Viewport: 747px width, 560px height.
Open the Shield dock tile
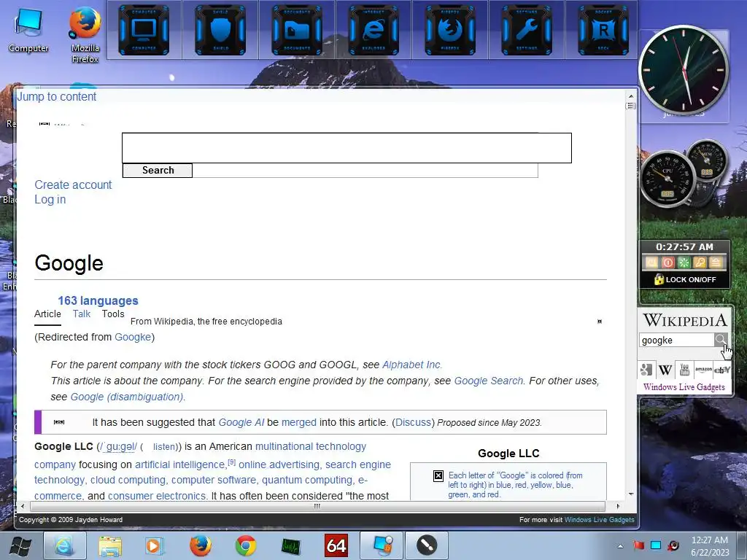click(x=220, y=30)
